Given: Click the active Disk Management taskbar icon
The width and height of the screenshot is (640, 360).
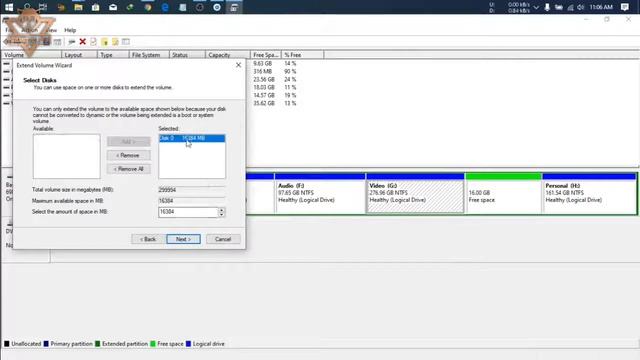Looking at the screenshot, I should click(234, 7).
